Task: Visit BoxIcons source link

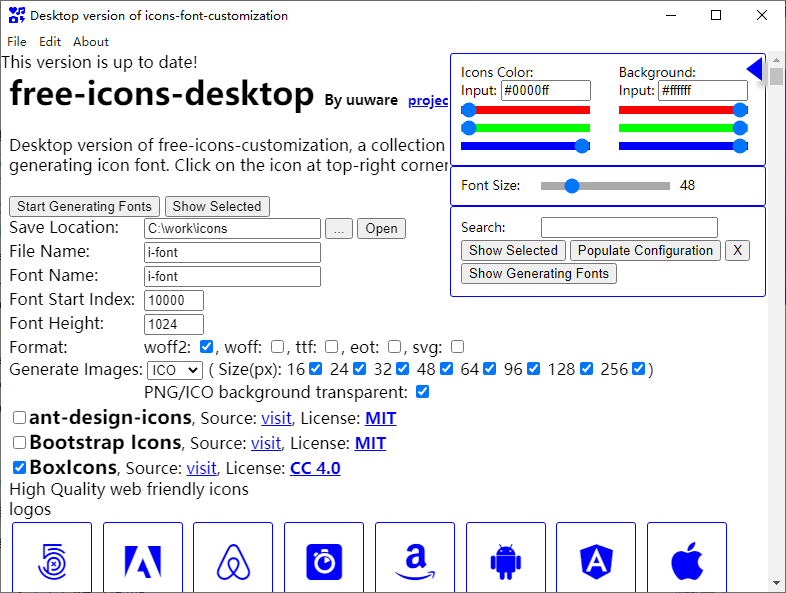Action: pos(202,468)
